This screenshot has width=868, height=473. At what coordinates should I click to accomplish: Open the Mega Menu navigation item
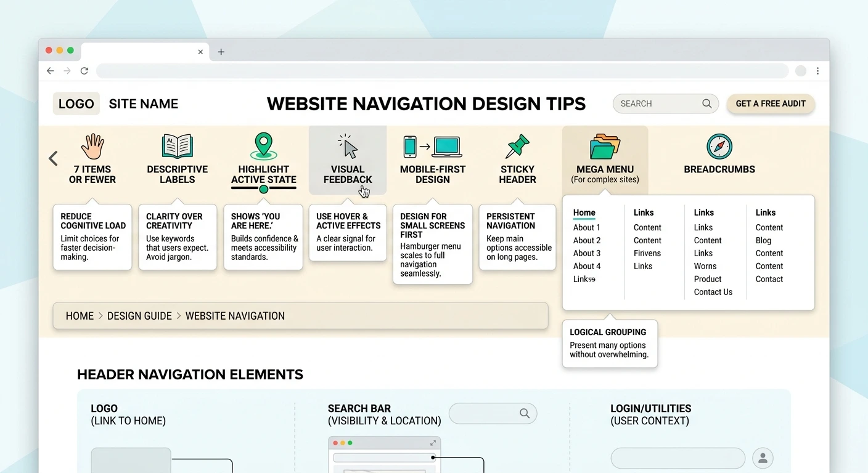click(605, 159)
